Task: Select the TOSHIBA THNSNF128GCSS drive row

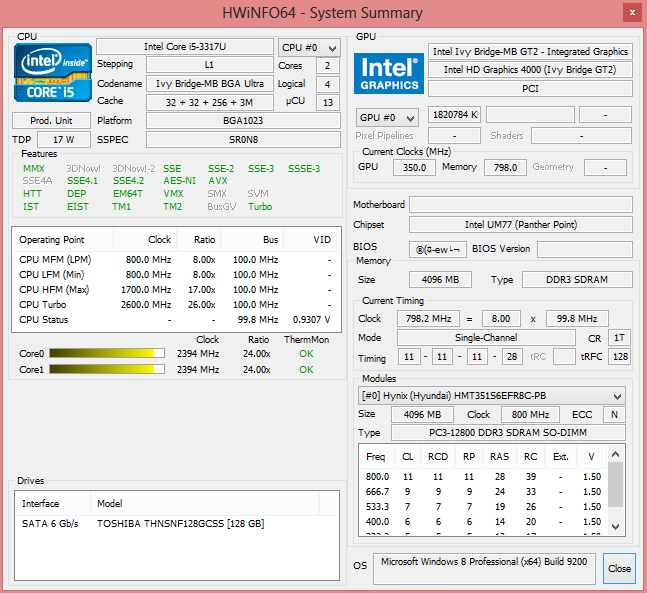Action: point(177,523)
